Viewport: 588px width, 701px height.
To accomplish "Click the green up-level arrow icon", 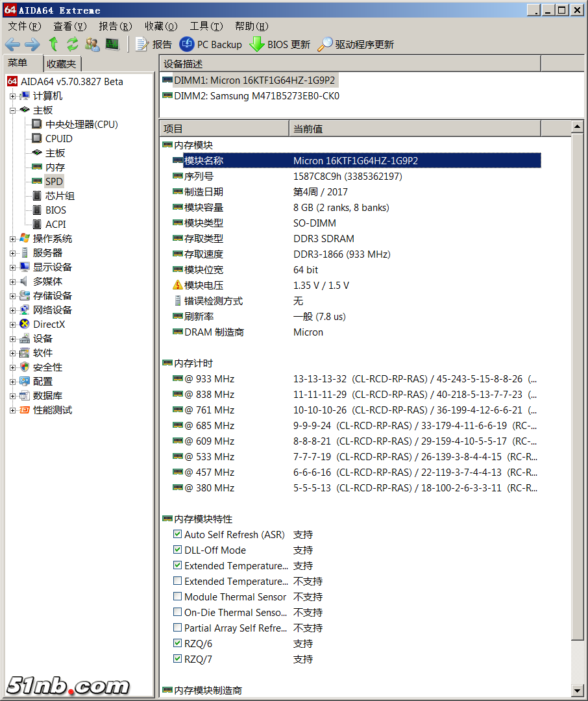I will [53, 44].
